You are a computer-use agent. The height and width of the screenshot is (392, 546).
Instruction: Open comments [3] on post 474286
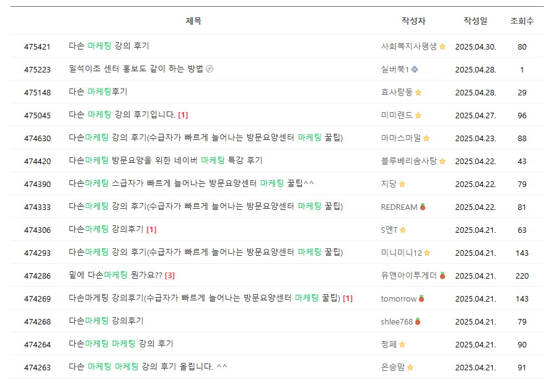coord(170,276)
